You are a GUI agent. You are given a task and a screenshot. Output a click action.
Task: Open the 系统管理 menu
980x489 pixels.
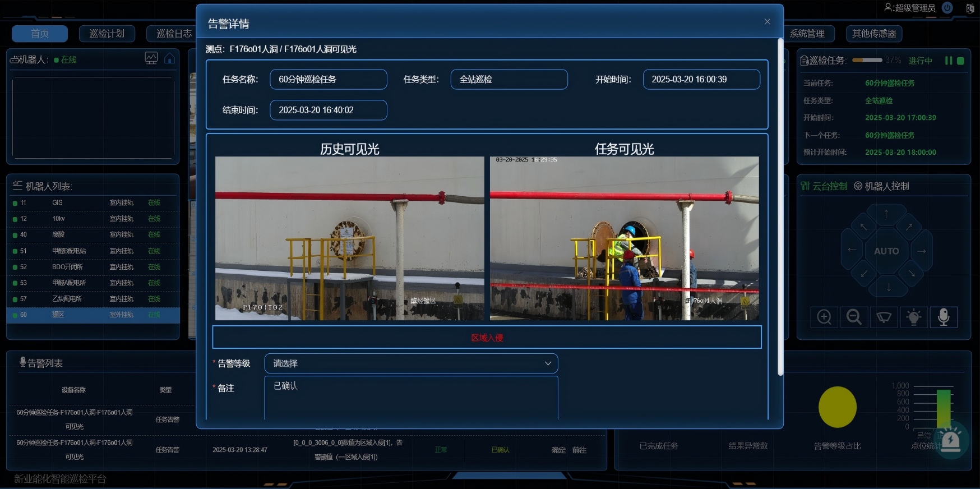(807, 34)
